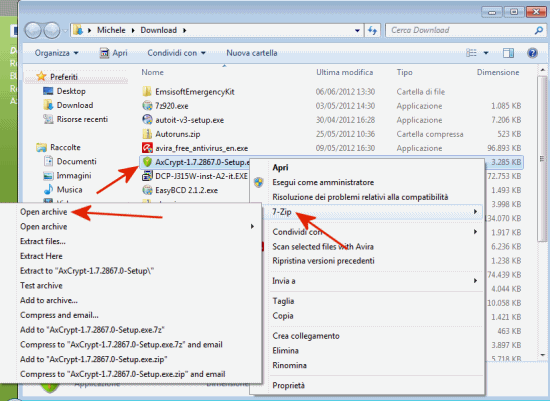Viewport: 550px width, 401px height.
Task: Choose Rinomina from the context menu
Action: (289, 365)
